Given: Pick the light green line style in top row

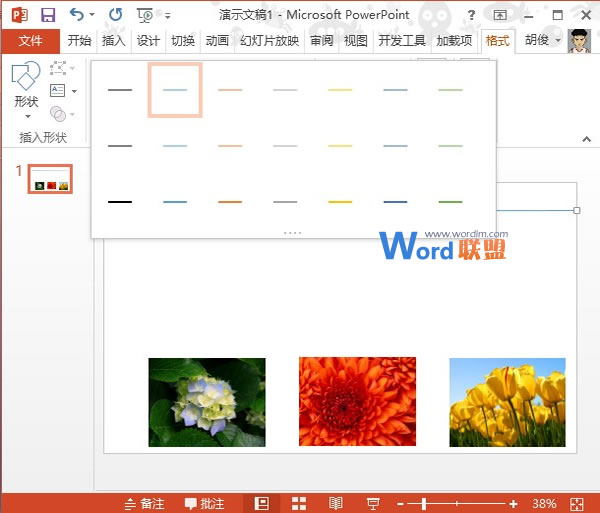Looking at the screenshot, I should (x=450, y=90).
